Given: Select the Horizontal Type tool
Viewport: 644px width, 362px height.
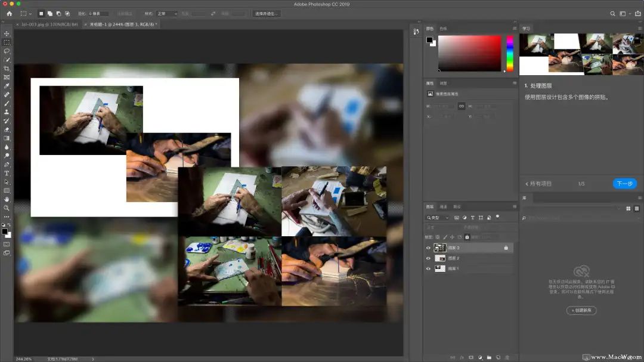Looking at the screenshot, I should click(x=7, y=174).
